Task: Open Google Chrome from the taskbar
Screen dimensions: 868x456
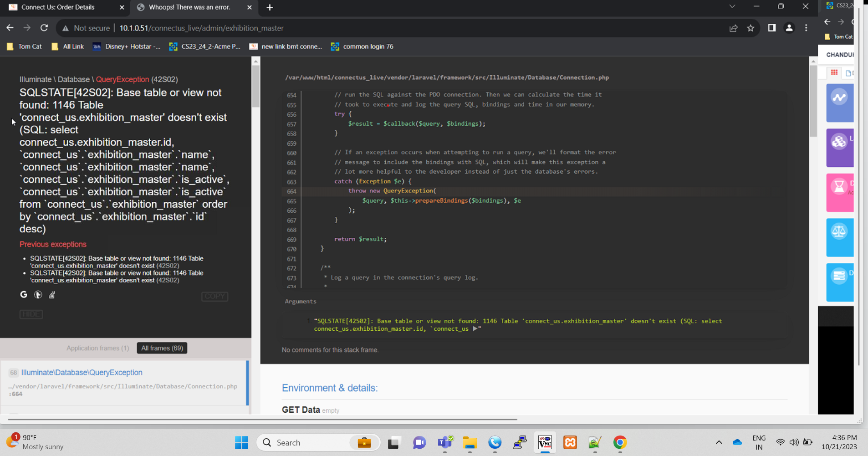Action: click(620, 442)
